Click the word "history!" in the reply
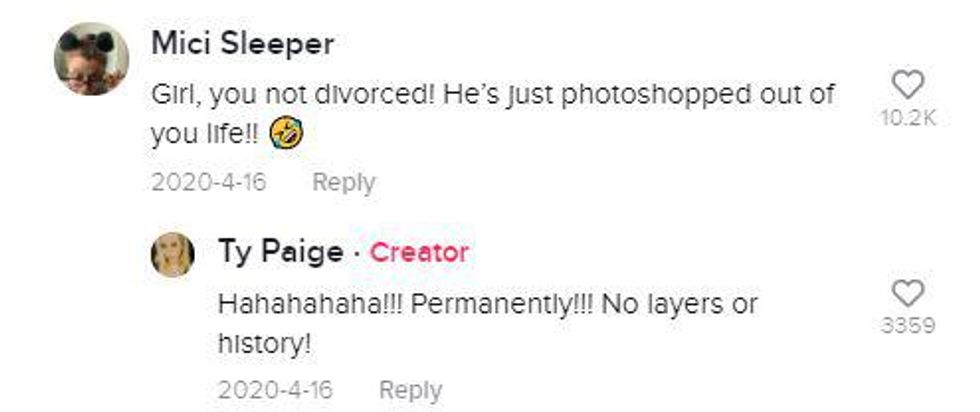 point(264,344)
